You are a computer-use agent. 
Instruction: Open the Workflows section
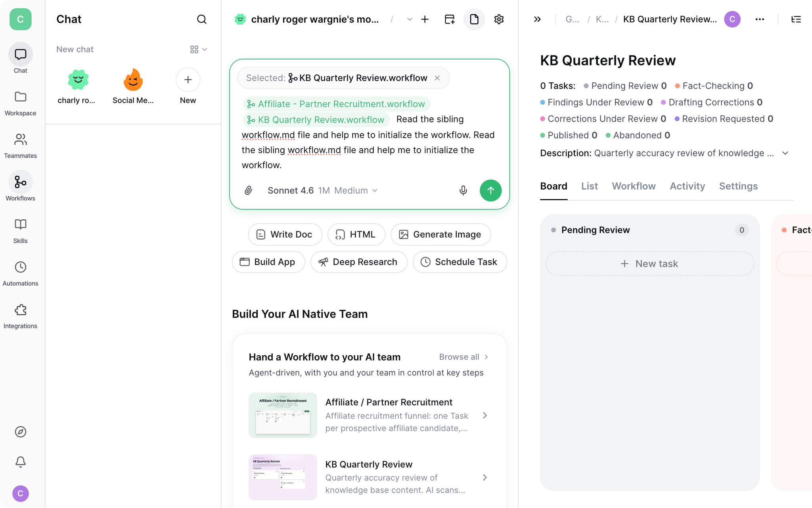(20, 186)
